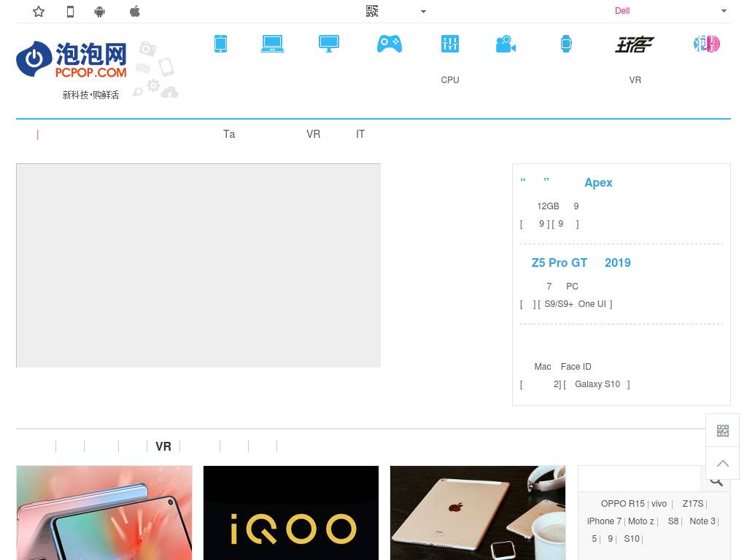
Task: Open the Ta menu item in nav bar
Action: pos(229,134)
